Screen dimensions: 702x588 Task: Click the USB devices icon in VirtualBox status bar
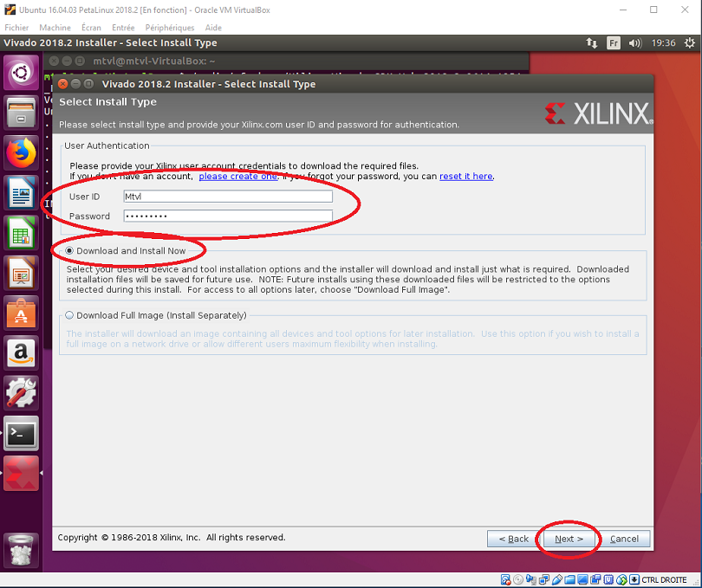[556, 579]
